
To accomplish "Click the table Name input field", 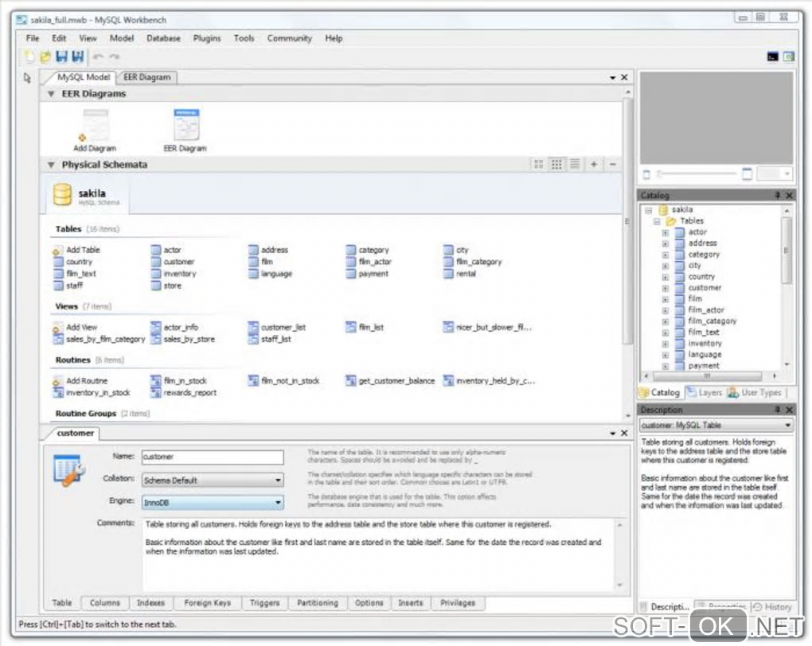I will pyautogui.click(x=212, y=457).
